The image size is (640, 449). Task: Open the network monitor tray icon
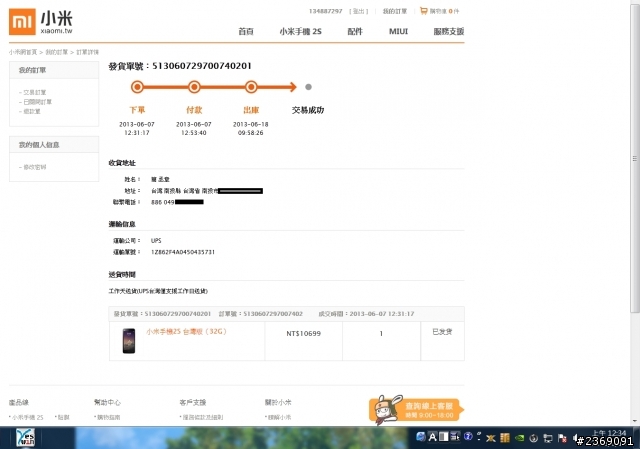(x=548, y=438)
